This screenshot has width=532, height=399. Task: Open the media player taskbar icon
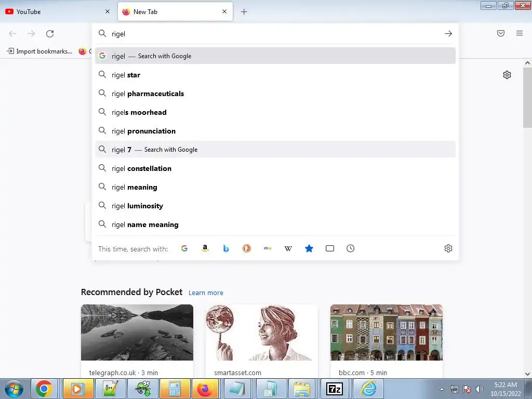(x=78, y=389)
